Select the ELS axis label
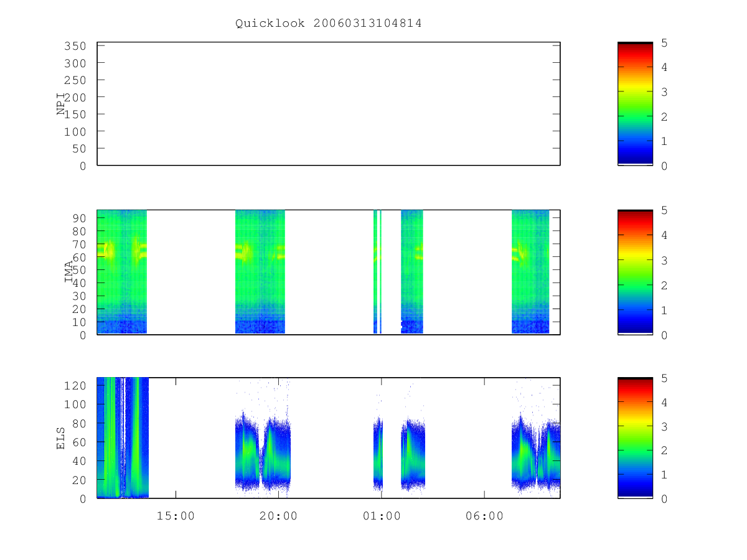This screenshot has height=560, width=747. [x=61, y=438]
